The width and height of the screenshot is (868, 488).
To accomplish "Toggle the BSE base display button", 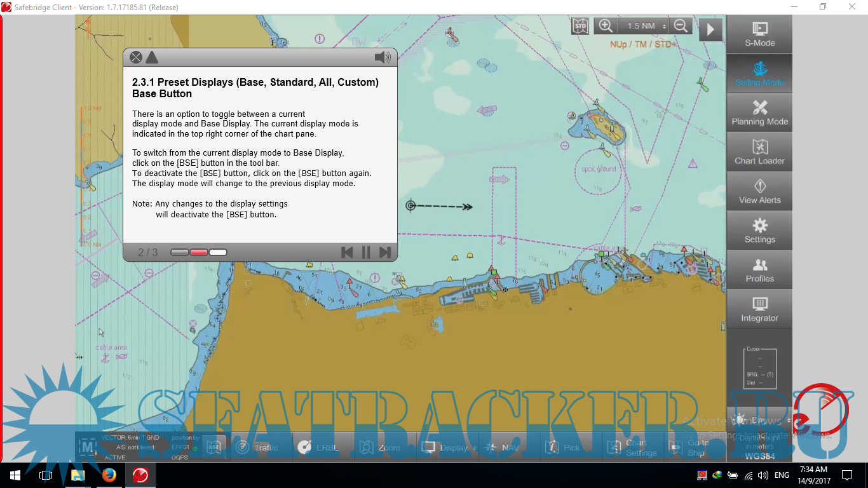I will click(214, 447).
